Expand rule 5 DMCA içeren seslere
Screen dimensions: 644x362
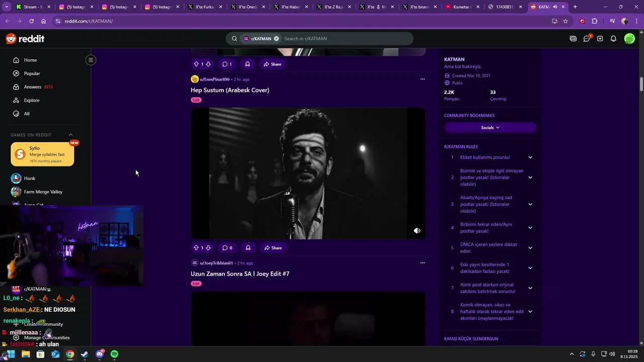pos(530,248)
